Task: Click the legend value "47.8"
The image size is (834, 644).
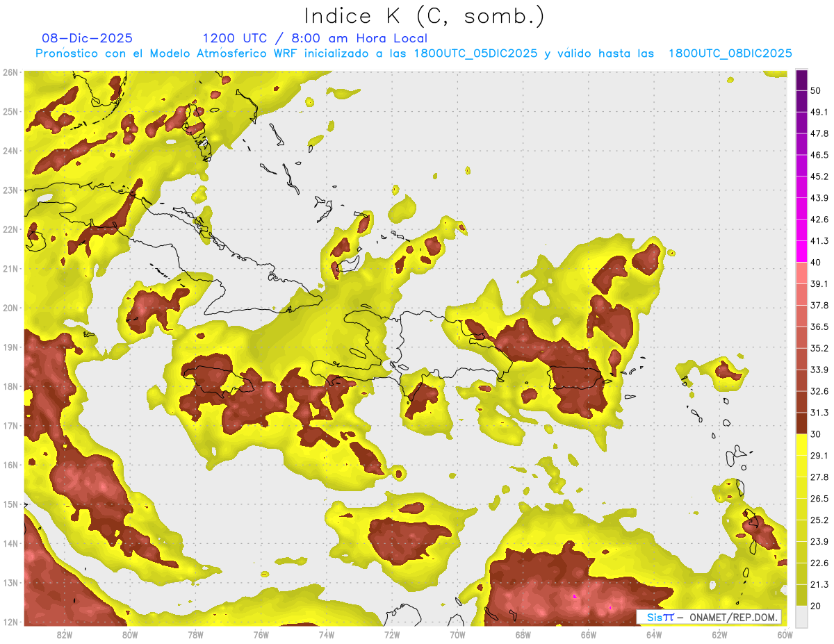Action: click(819, 133)
